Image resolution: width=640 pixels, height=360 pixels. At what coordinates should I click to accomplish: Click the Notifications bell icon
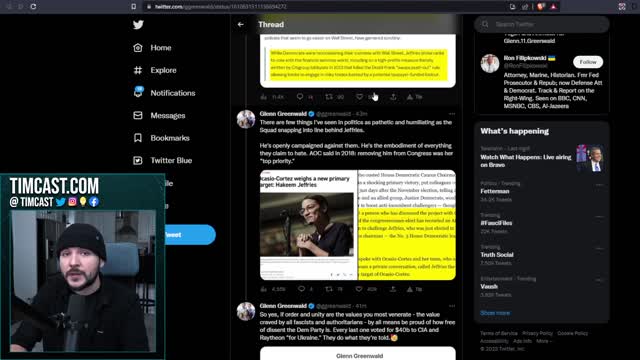(138, 92)
